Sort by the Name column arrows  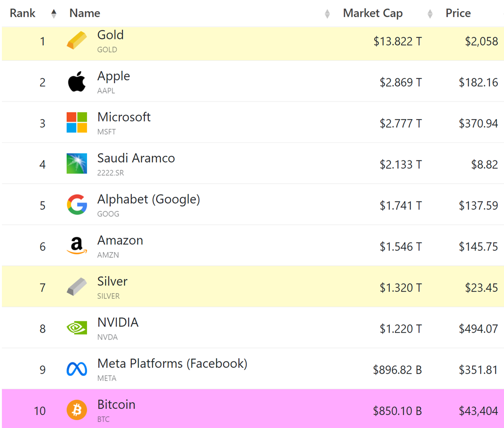point(327,14)
